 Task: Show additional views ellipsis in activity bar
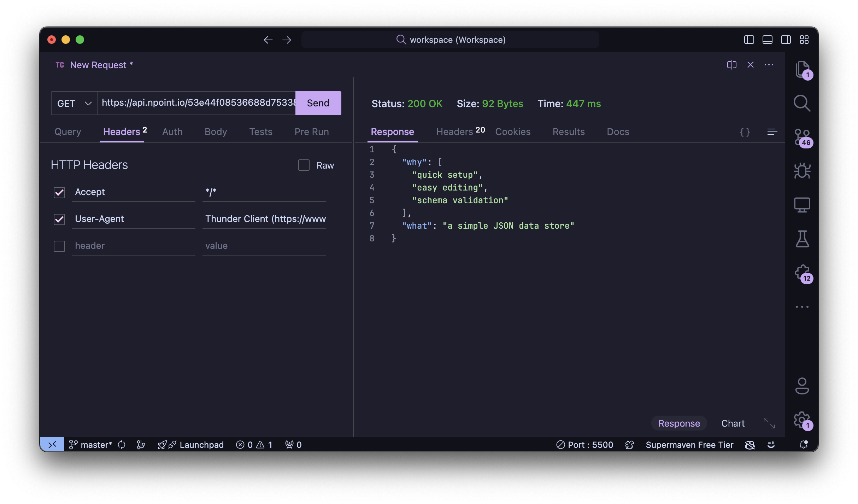(x=802, y=307)
